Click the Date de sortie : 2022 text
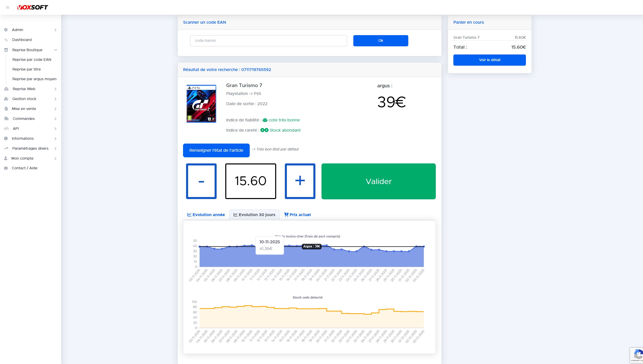This screenshot has height=364, width=643. (x=247, y=104)
